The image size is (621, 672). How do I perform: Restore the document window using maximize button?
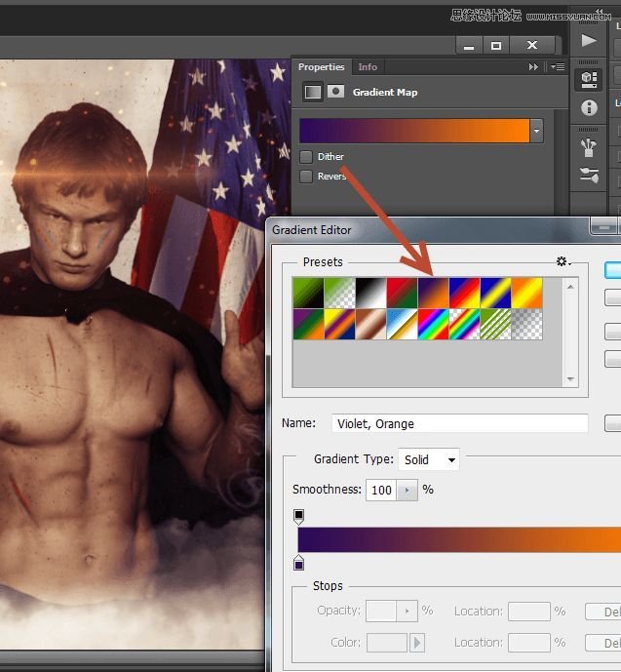pyautogui.click(x=496, y=45)
